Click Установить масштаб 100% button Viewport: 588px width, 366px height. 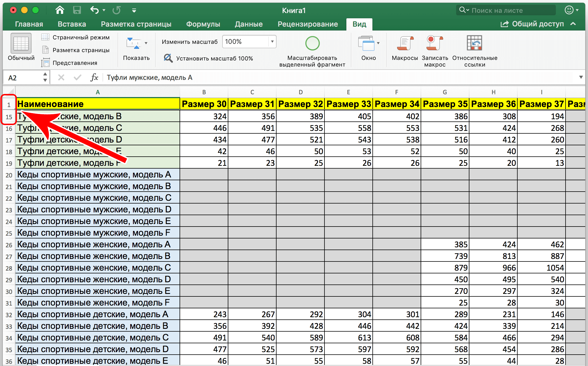208,58
